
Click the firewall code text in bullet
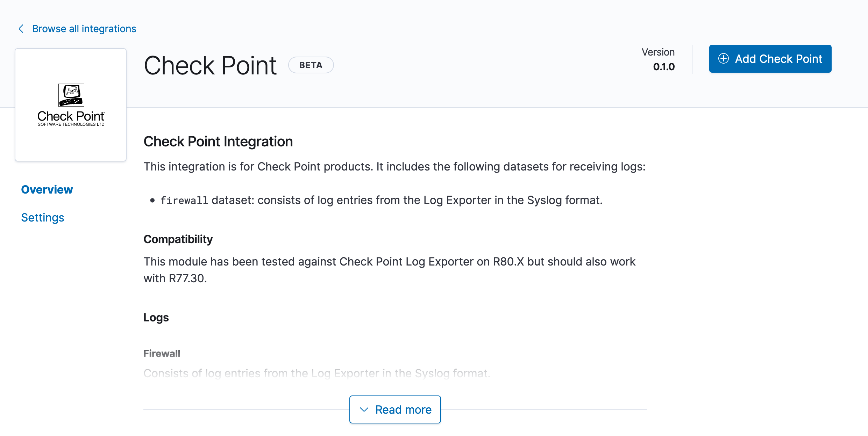click(x=184, y=201)
